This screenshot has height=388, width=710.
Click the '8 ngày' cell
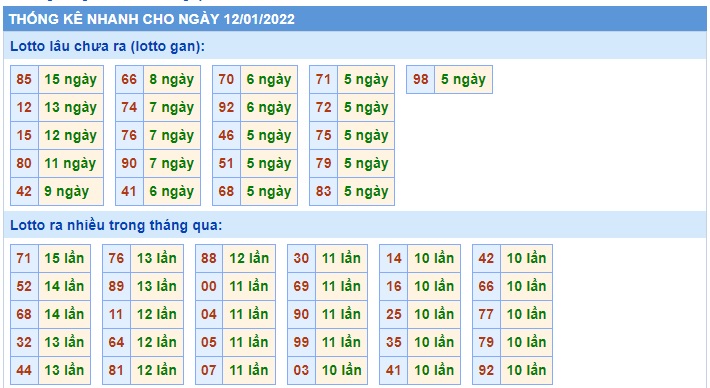[x=172, y=79]
